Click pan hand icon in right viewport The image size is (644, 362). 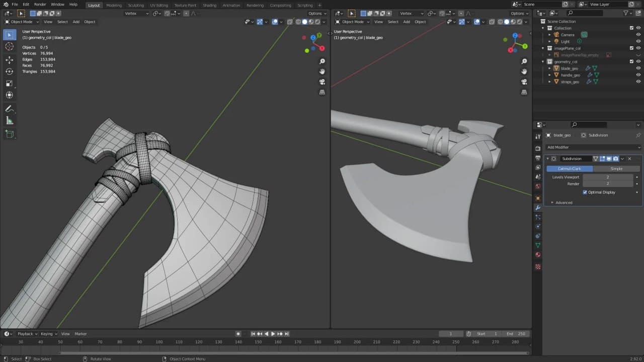[x=524, y=71]
